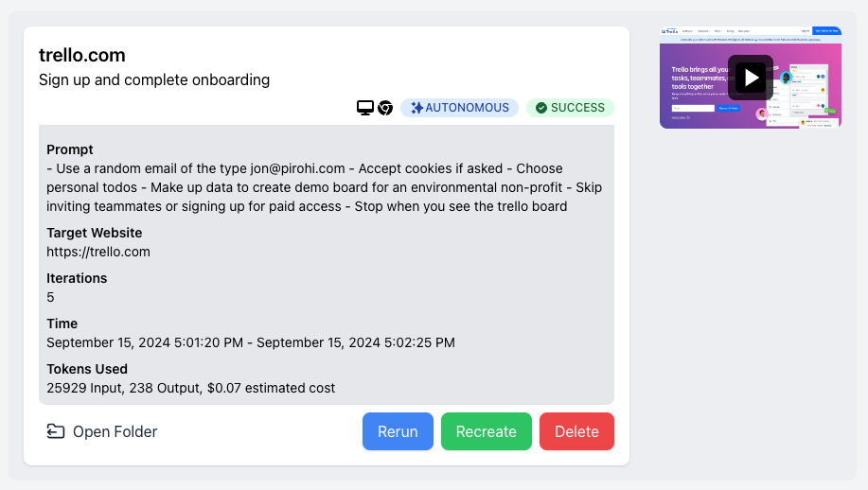Click the SUCCESS status label text
The height and width of the screenshot is (490, 868).
[578, 108]
